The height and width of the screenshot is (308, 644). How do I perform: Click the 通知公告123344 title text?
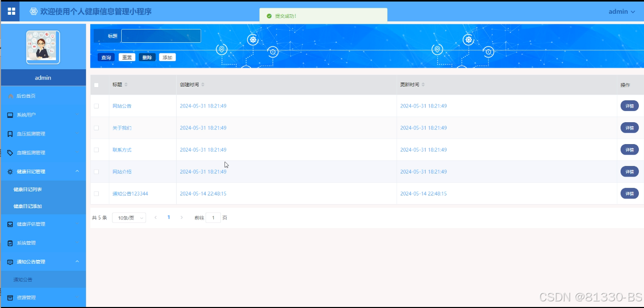130,193
